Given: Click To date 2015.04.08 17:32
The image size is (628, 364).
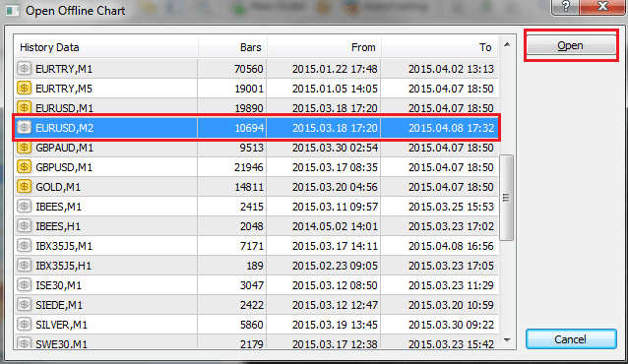Looking at the screenshot, I should (x=451, y=128).
